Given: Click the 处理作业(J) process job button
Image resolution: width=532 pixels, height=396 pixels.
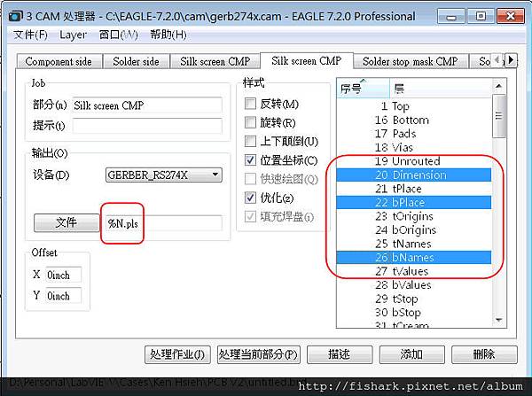Looking at the screenshot, I should 177,354.
